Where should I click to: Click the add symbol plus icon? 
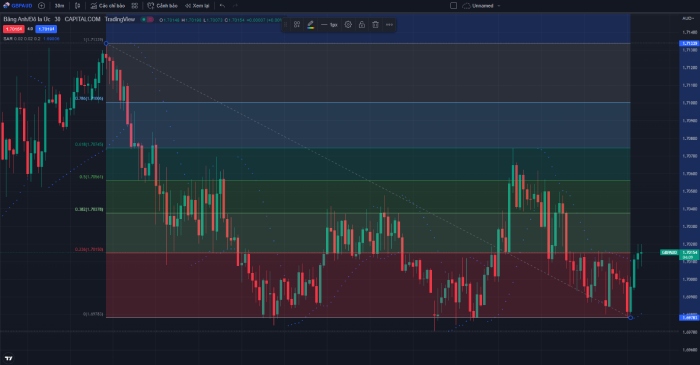(42, 6)
